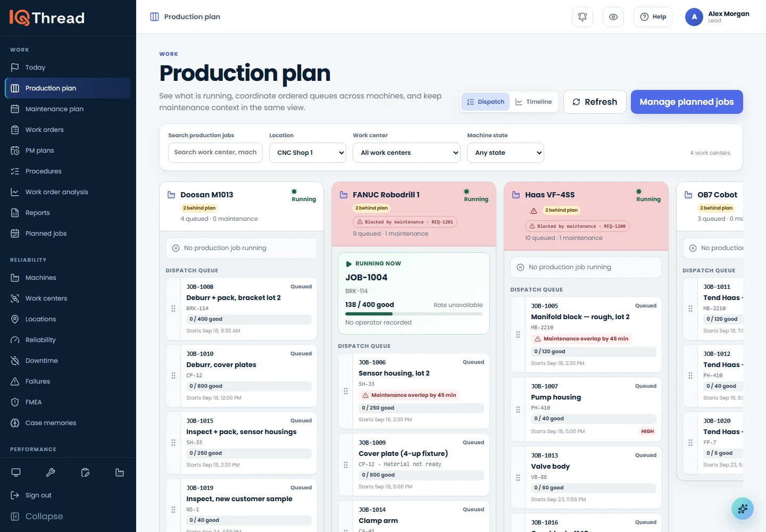Viewport: 766px width, 532px height.
Task: Open Maintenance plan in the sidebar
Action: tap(68, 109)
